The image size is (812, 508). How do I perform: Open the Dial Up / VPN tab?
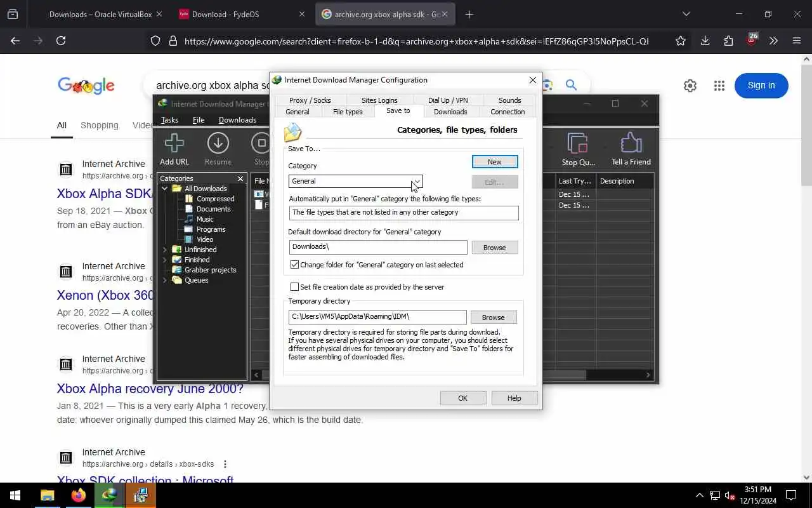pos(448,100)
